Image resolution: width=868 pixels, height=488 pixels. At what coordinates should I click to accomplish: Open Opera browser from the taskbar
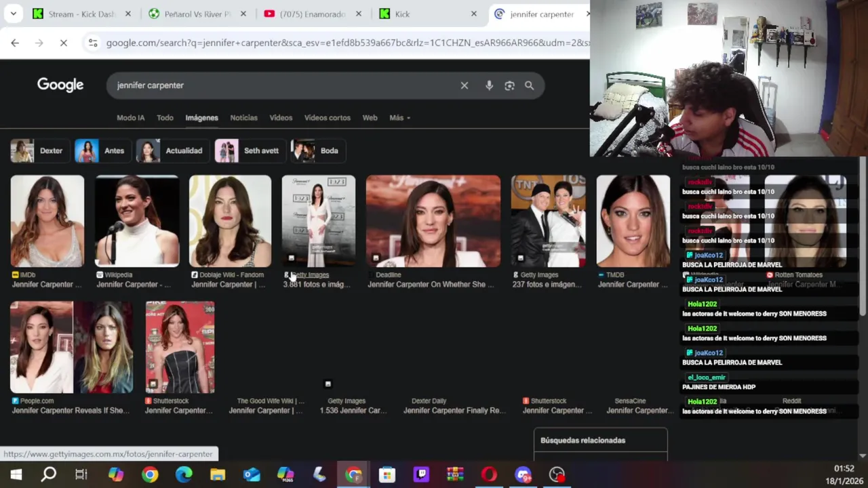click(x=489, y=474)
